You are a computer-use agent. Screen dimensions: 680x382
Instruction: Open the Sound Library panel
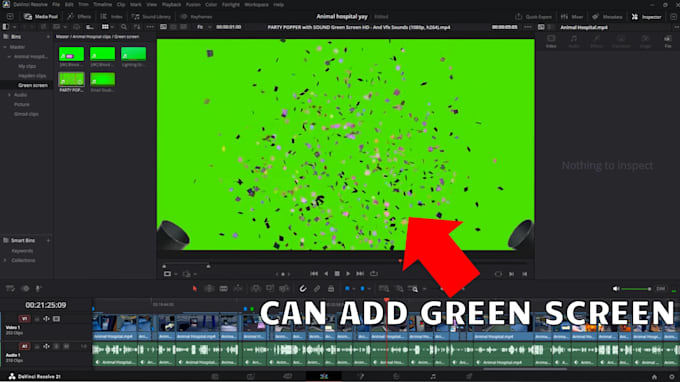(151, 16)
